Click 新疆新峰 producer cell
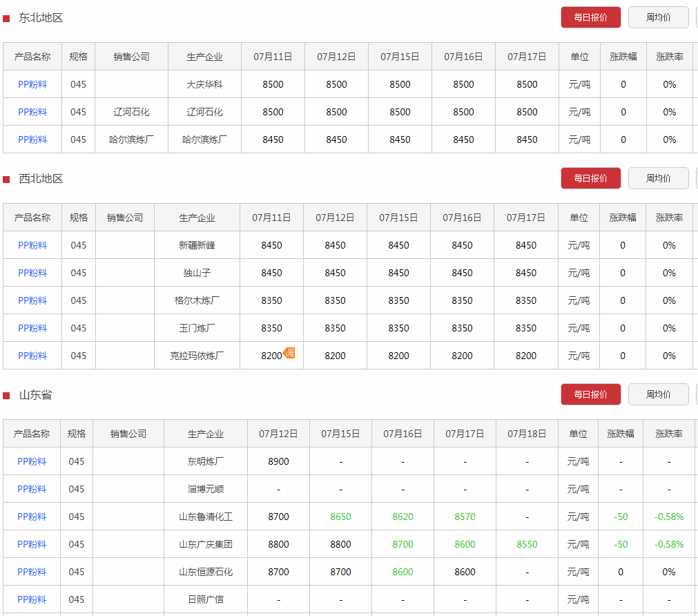The width and height of the screenshot is (698, 616). tap(197, 245)
